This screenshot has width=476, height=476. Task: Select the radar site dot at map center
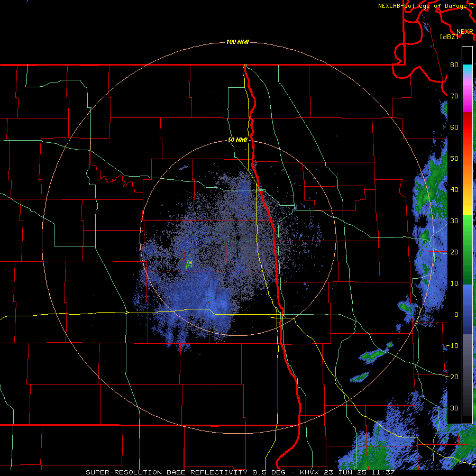pyautogui.click(x=238, y=237)
